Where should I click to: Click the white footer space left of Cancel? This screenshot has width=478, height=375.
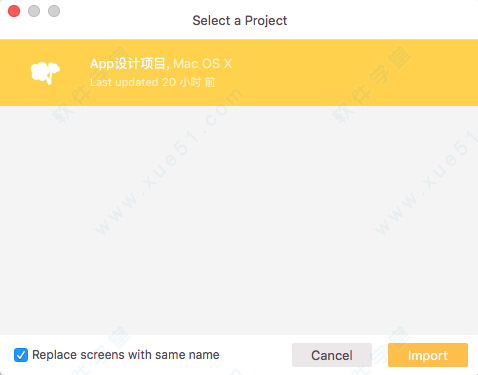pyautogui.click(x=255, y=355)
